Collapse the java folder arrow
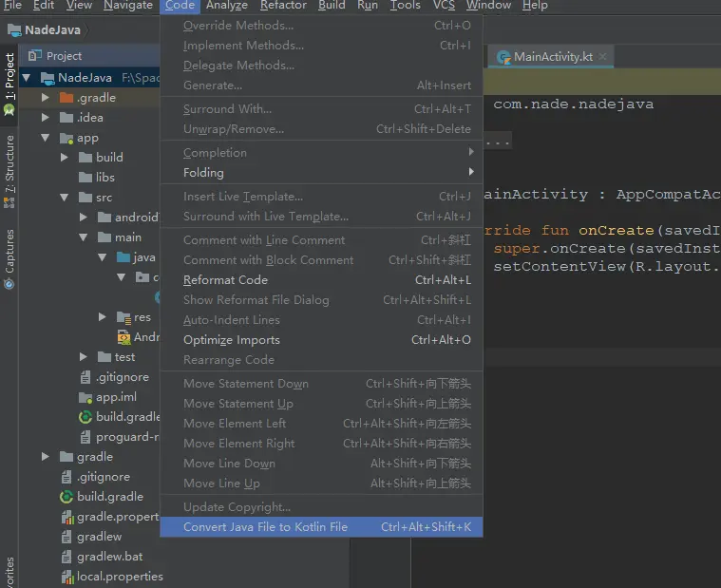 tap(102, 257)
